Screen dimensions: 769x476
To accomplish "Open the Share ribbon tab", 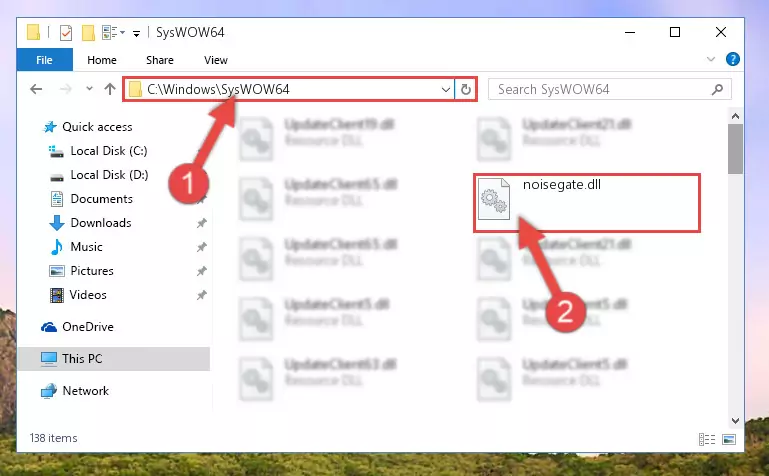I will 160,60.
